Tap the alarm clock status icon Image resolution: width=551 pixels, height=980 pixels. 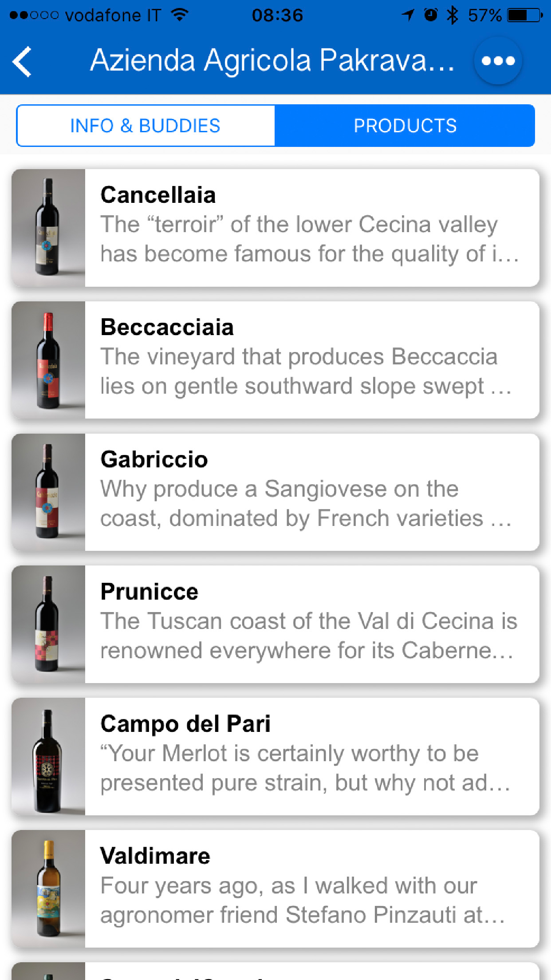[x=430, y=15]
